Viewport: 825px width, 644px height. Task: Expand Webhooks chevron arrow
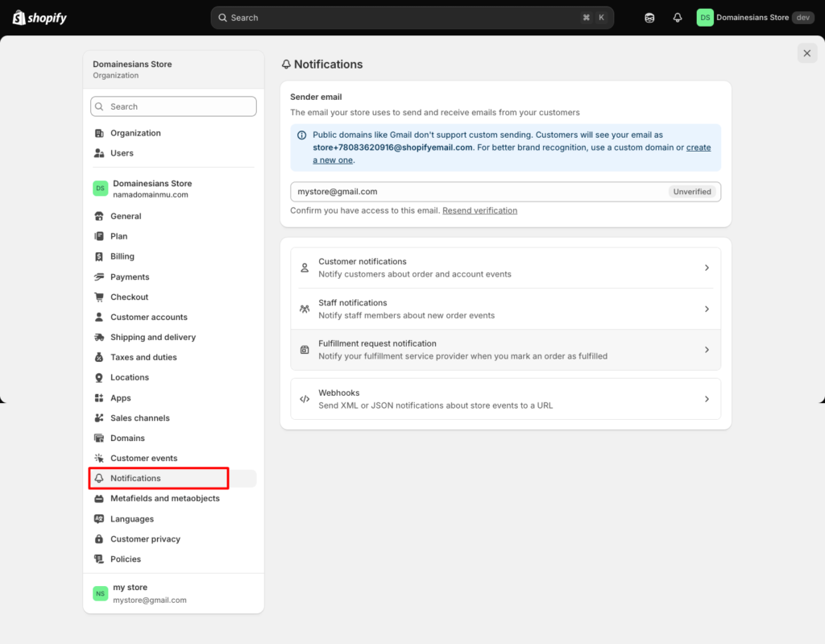tap(707, 399)
